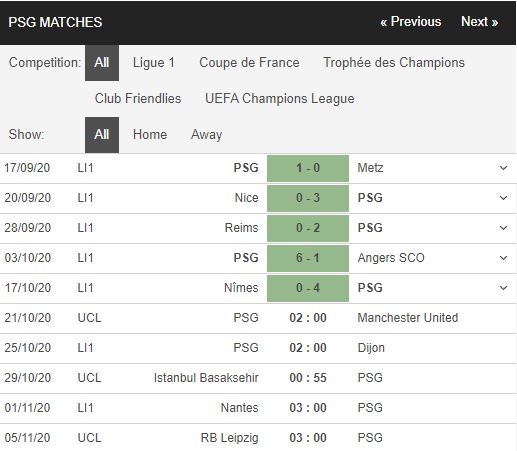Expand the Reims vs PSG match row

(x=503, y=228)
